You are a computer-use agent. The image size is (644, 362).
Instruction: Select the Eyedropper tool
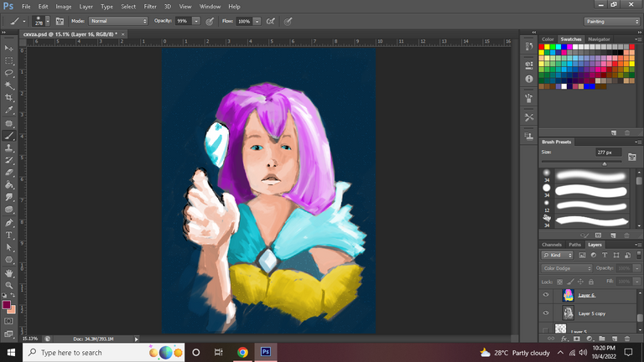[x=8, y=110]
